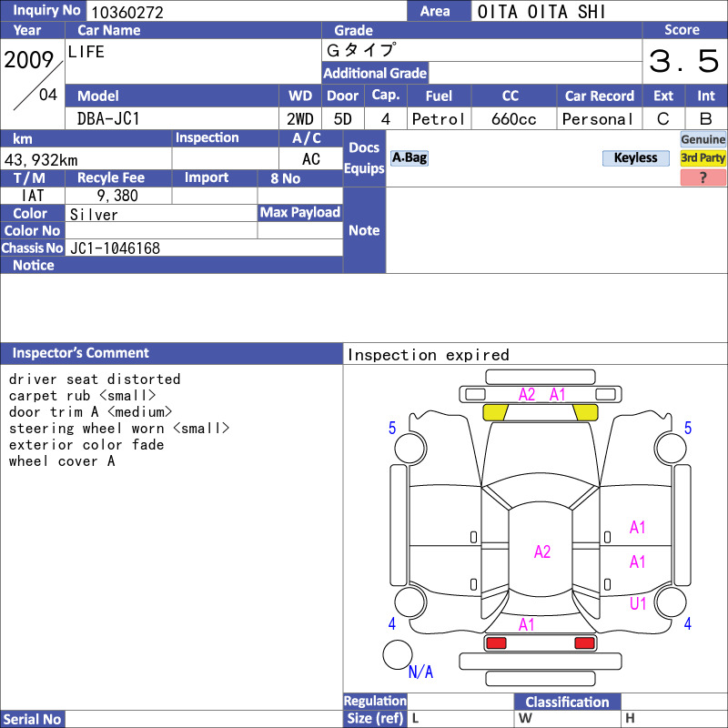
Task: Click the A2 mark on the car roof
Action: click(542, 551)
